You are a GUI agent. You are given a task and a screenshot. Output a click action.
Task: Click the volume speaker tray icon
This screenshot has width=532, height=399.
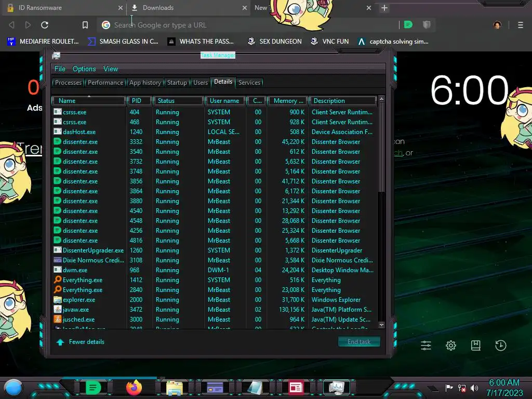[x=474, y=388]
